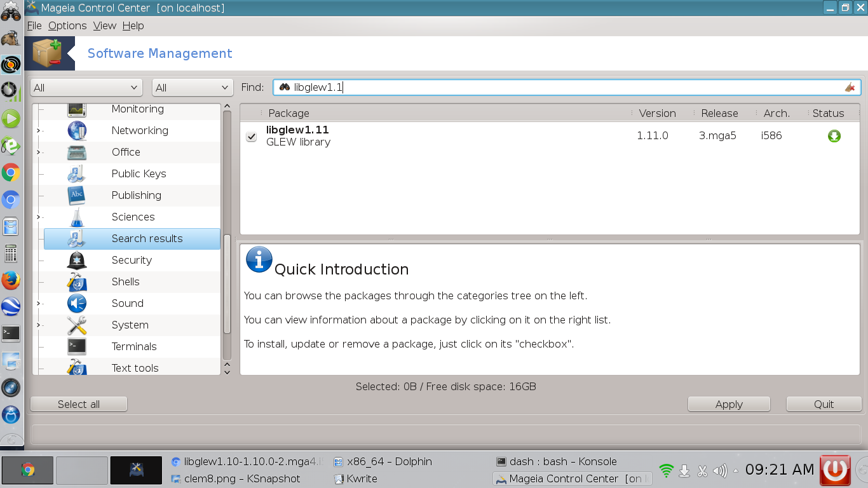This screenshot has height=488, width=868.
Task: Click the Security police helmet icon
Action: [77, 260]
